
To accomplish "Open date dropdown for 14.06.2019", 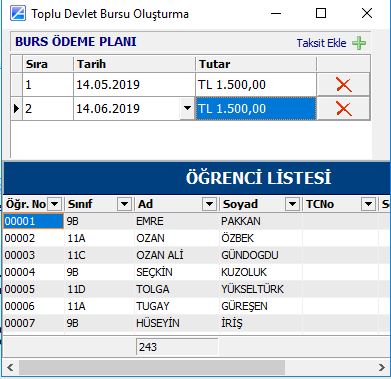I will pyautogui.click(x=187, y=108).
